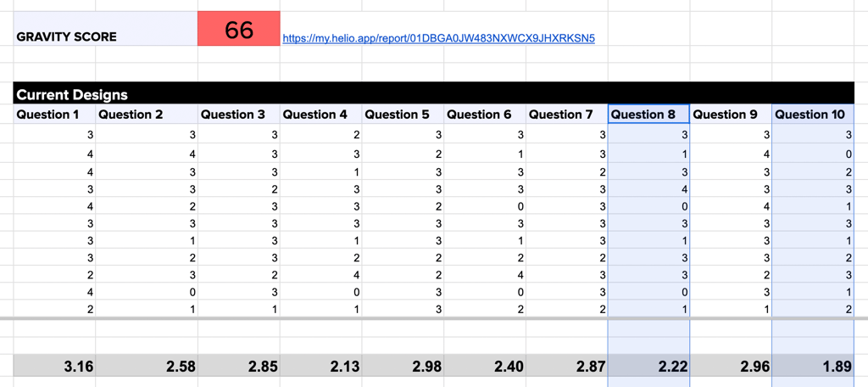Select the value 0 in Question 2 column
Image resolution: width=868 pixels, height=387 pixels.
[147, 291]
